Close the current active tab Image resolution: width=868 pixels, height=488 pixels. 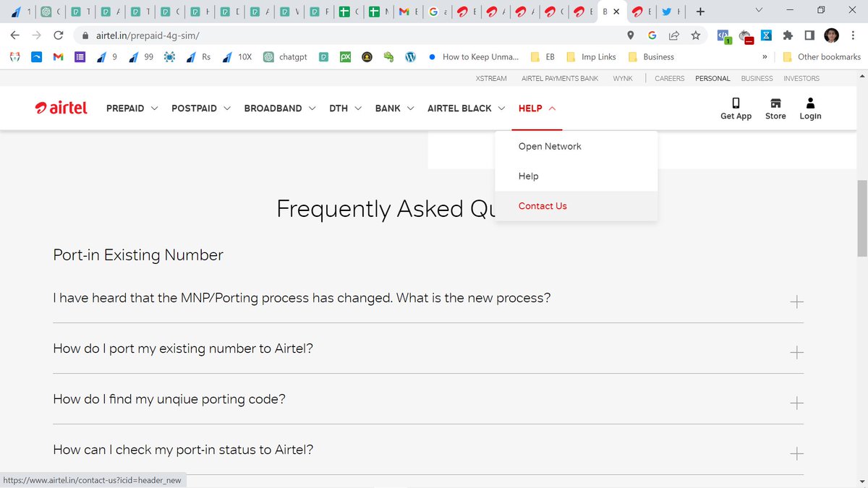[616, 12]
